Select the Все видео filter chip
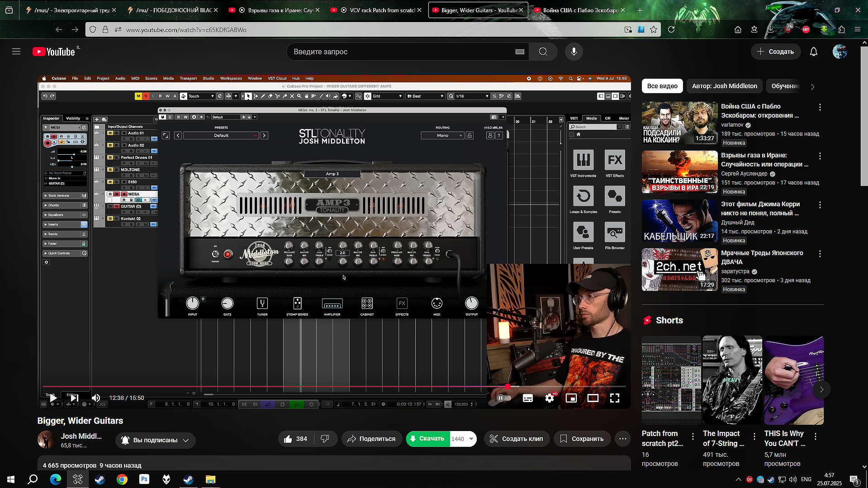This screenshot has height=488, width=868. pos(662,86)
